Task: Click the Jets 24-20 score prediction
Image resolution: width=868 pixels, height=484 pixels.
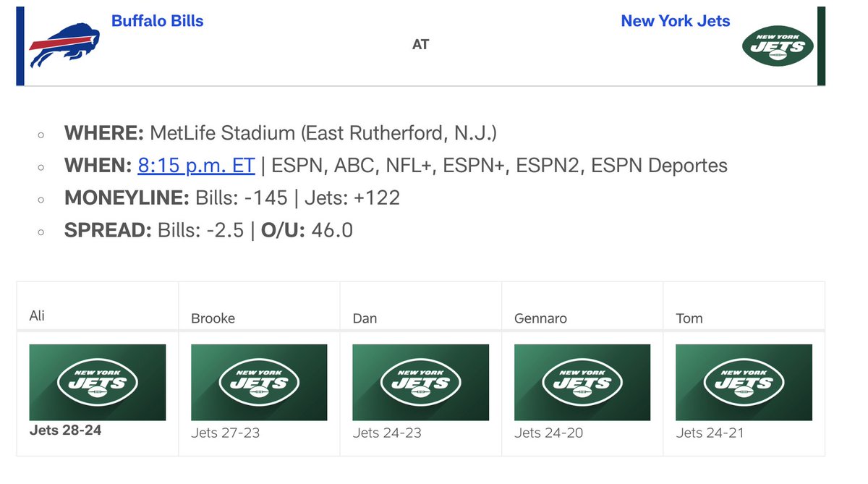Action: [549, 433]
